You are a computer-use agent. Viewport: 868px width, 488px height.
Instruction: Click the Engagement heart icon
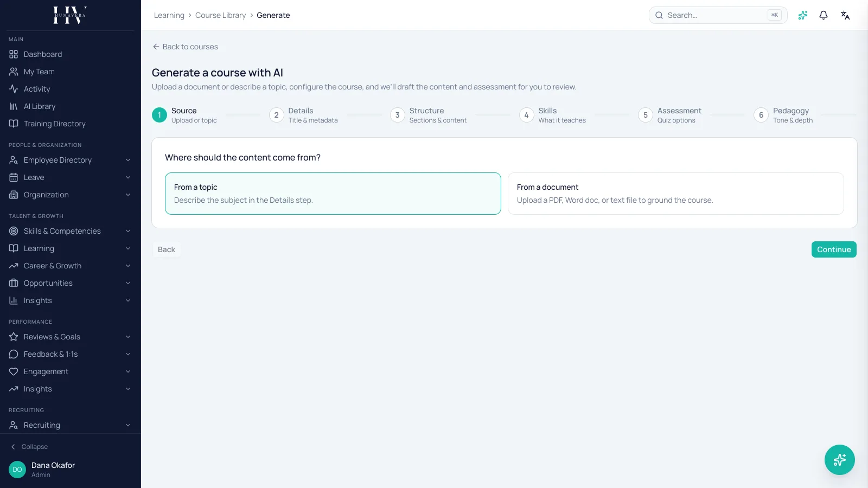[x=14, y=371]
